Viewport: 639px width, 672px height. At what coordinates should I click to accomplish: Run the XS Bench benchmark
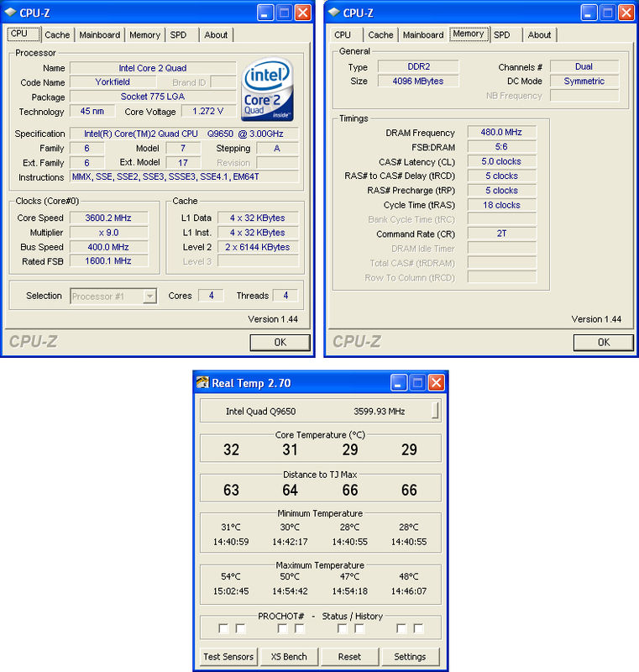tap(289, 656)
